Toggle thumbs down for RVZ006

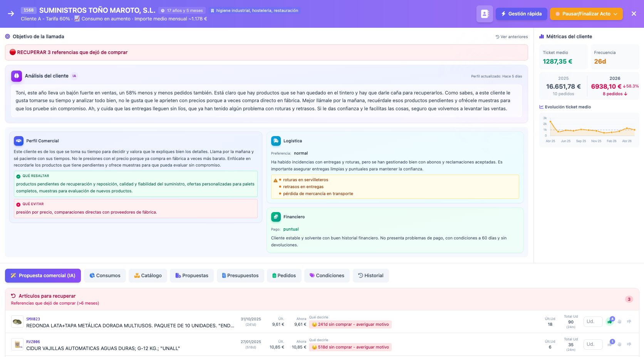coord(629,344)
